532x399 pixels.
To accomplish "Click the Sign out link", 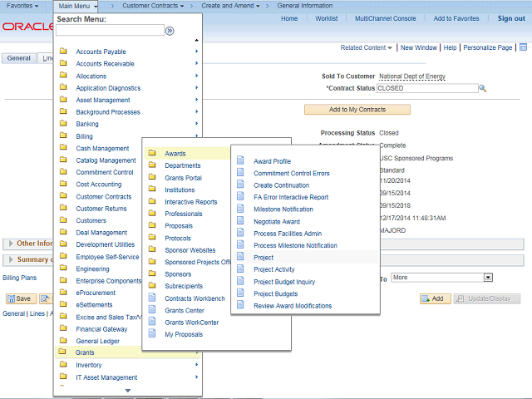I will click(510, 18).
